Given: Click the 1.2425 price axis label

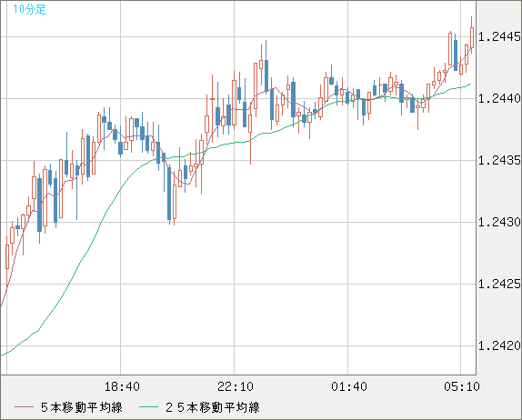Looking at the screenshot, I should click(499, 284).
